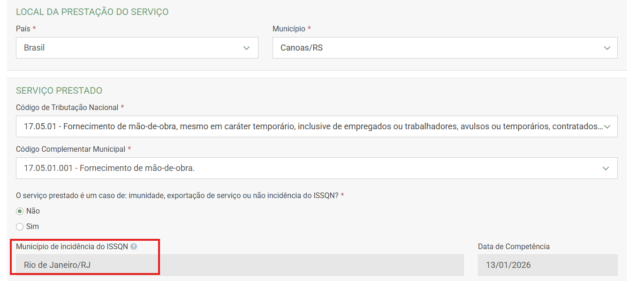This screenshot has height=281, width=644.
Task: Click the Sim radio label text
Action: click(x=32, y=227)
